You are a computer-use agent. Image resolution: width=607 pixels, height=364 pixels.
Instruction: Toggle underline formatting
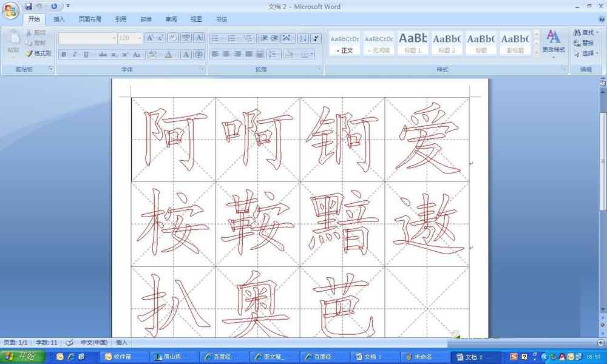(x=86, y=55)
